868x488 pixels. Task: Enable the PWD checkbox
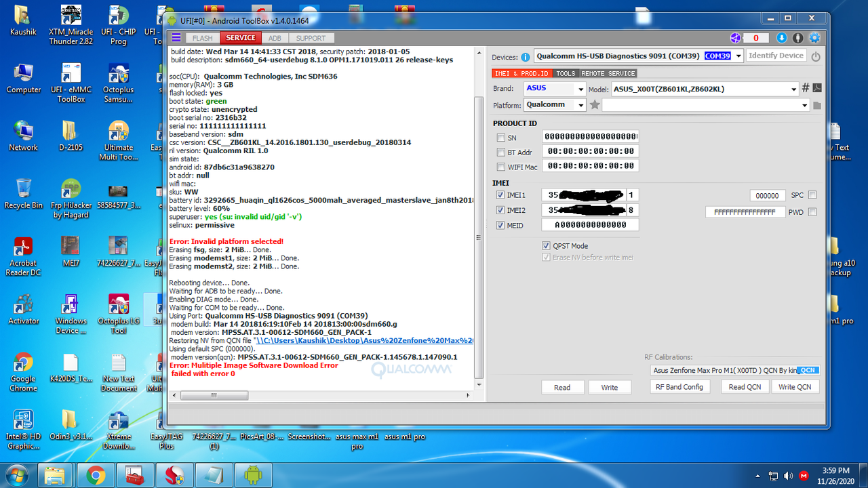[x=812, y=212]
